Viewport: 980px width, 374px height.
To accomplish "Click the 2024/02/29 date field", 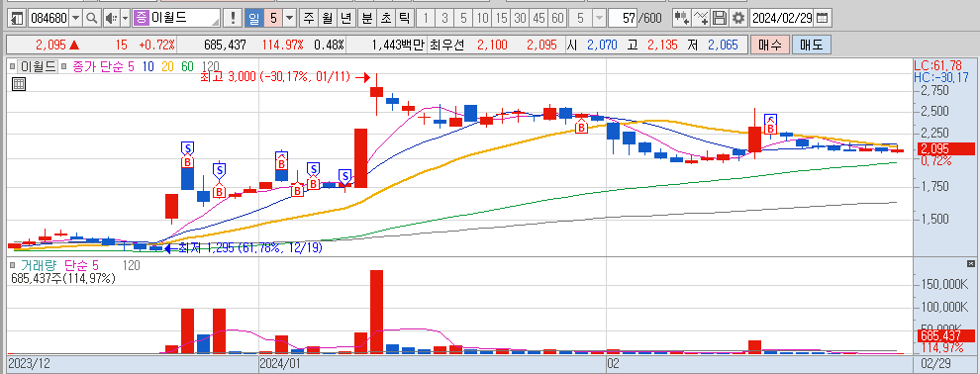I will 782,18.
